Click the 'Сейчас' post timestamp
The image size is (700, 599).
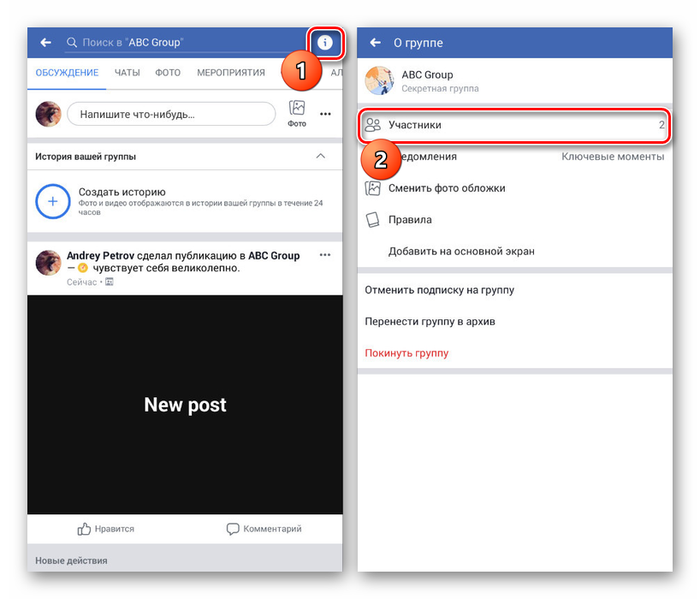(x=81, y=282)
